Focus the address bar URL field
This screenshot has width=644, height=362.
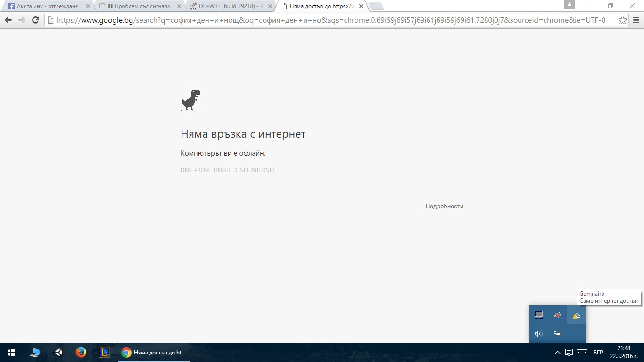330,20
